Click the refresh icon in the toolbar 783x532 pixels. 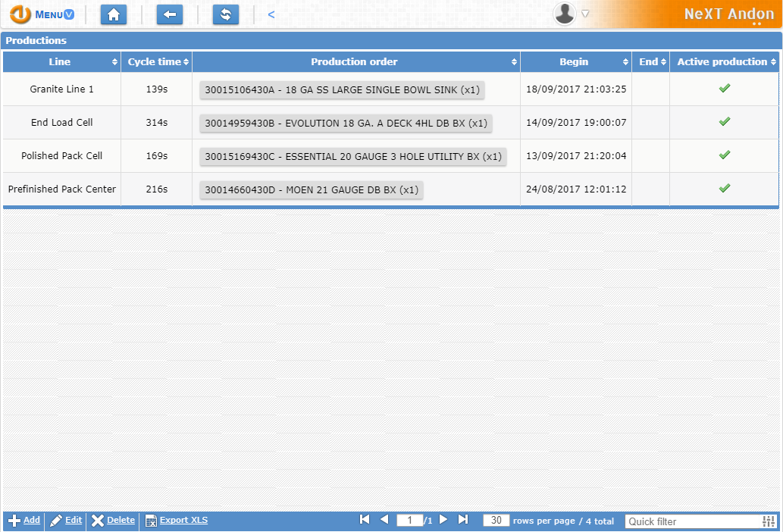(x=225, y=14)
